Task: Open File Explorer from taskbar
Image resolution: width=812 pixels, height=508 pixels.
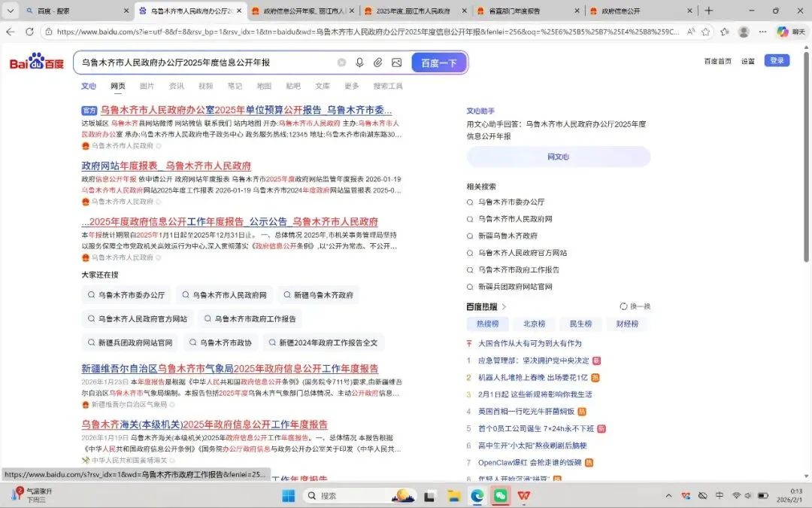Action: 453,495
